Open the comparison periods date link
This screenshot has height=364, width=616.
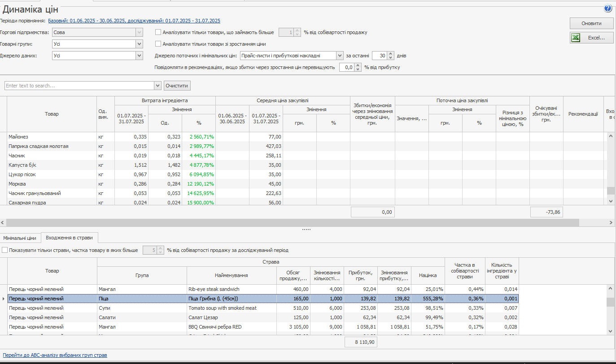(x=134, y=21)
